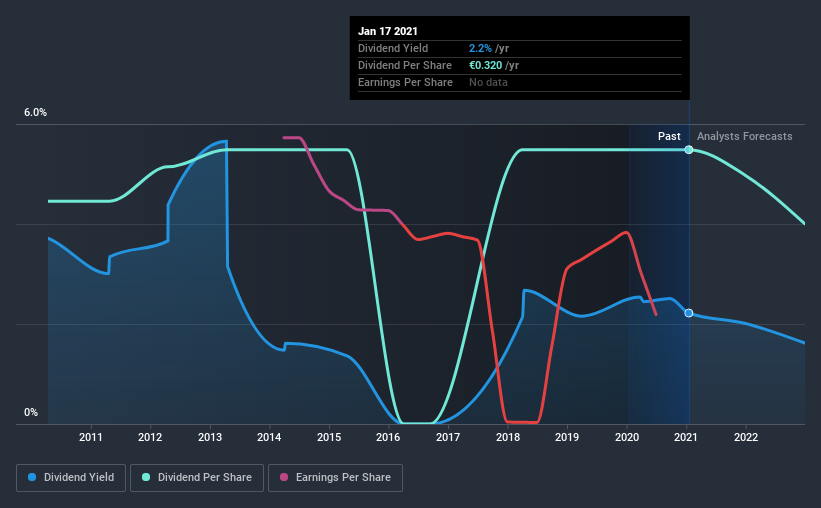
Task: Click the 0% y-axis label
Action: [31, 413]
